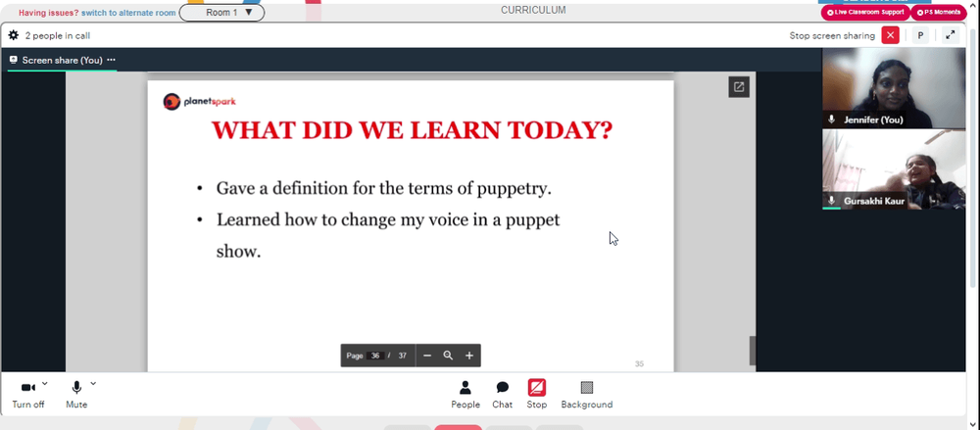Open call settings gear icon
Viewport: 980px width, 430px height.
click(x=13, y=35)
